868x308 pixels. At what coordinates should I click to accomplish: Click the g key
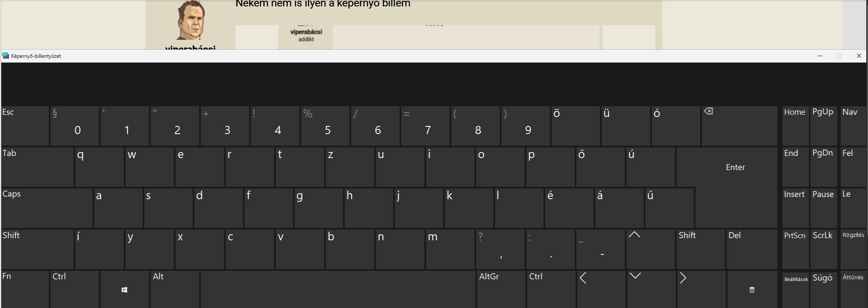[x=319, y=208]
